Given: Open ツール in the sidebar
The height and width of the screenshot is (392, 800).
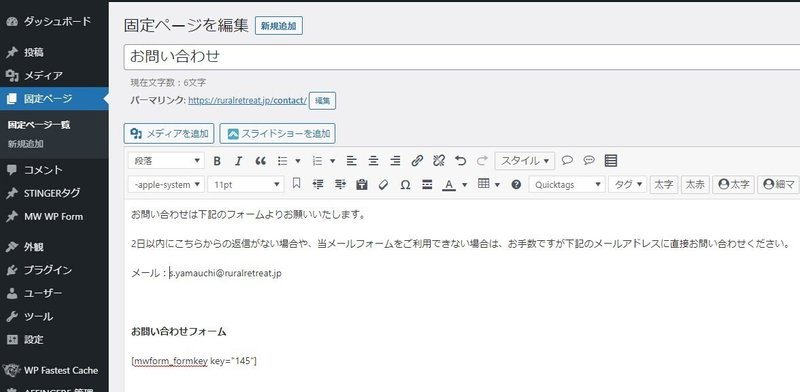Looking at the screenshot, I should [54, 316].
